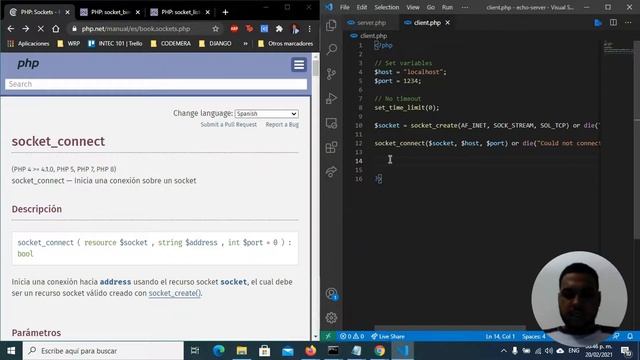Image resolution: width=640 pixels, height=360 pixels.
Task: Bookmark this page with the star icon
Action: click(216, 29)
